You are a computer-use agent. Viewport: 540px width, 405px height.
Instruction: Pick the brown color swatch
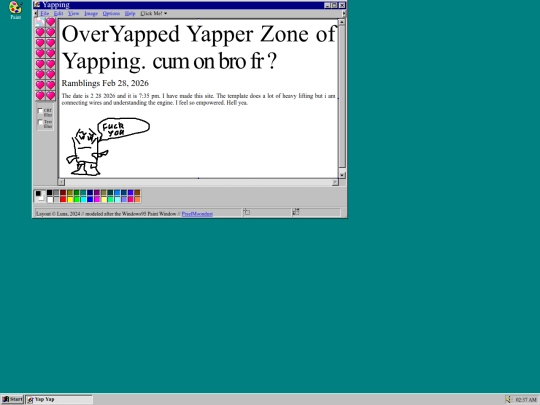137,193
